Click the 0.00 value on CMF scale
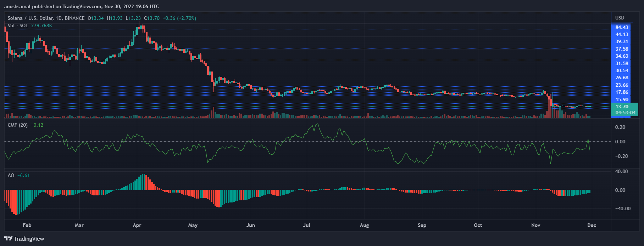This screenshot has height=246, width=644. point(620,142)
